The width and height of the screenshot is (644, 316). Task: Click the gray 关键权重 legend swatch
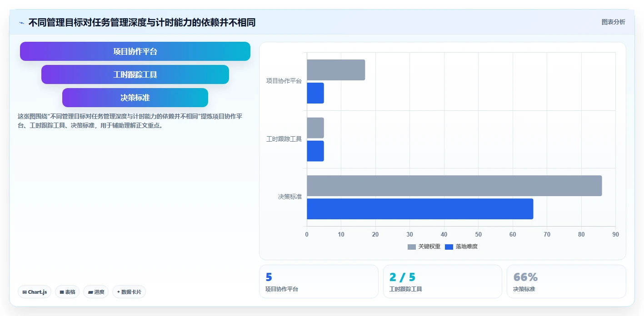pos(411,247)
